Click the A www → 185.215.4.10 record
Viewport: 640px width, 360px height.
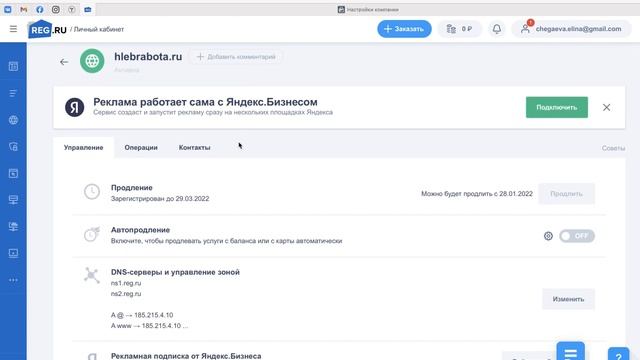pos(149,326)
